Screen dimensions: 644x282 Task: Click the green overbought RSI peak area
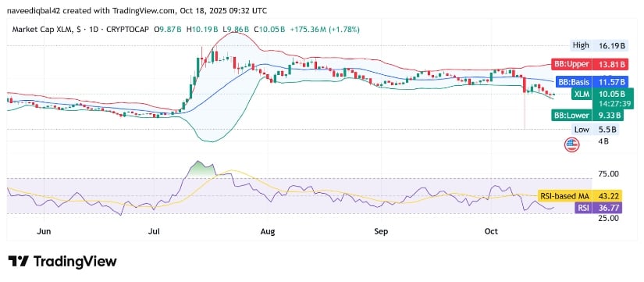[x=201, y=169]
